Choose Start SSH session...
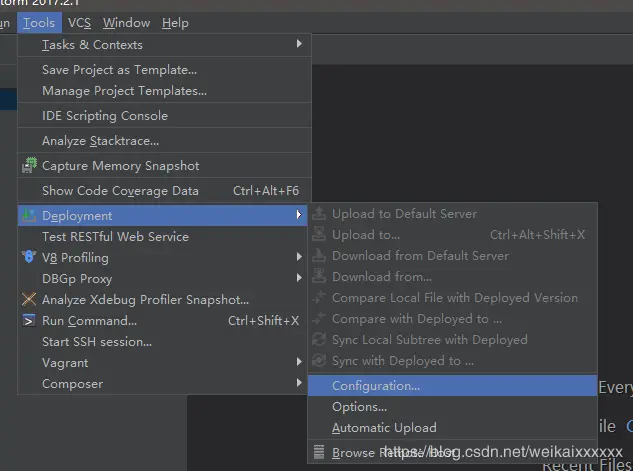 pos(97,341)
